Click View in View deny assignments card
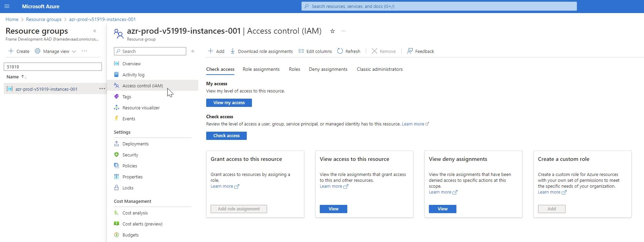Image resolution: width=644 pixels, height=242 pixels. pyautogui.click(x=442, y=209)
